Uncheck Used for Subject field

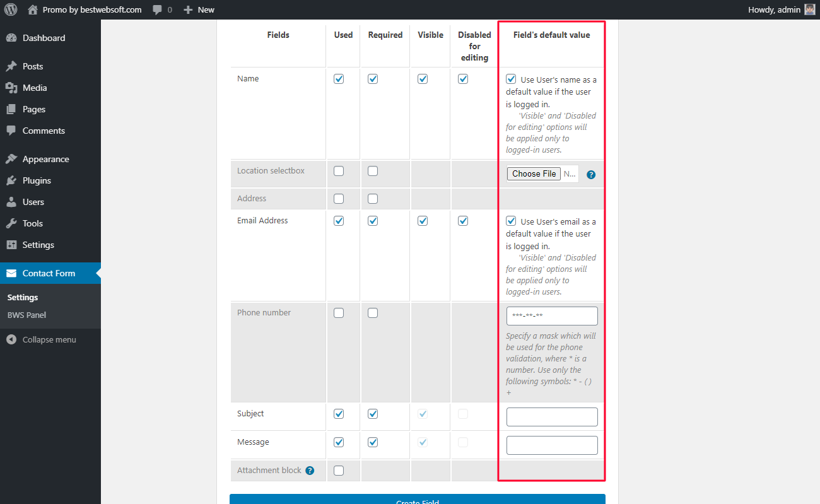[x=339, y=414]
